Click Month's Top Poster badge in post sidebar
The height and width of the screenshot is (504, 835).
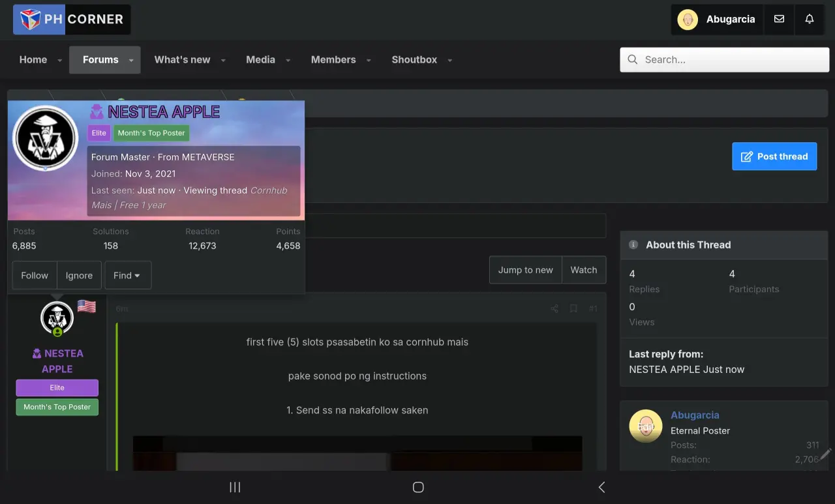[57, 407]
